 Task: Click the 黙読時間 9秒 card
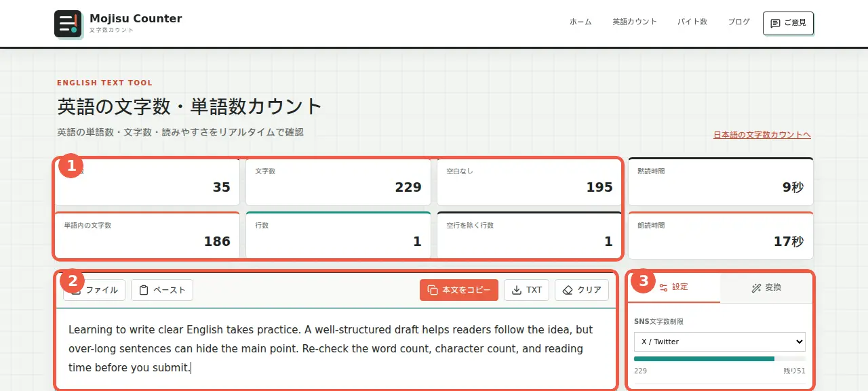(721, 182)
